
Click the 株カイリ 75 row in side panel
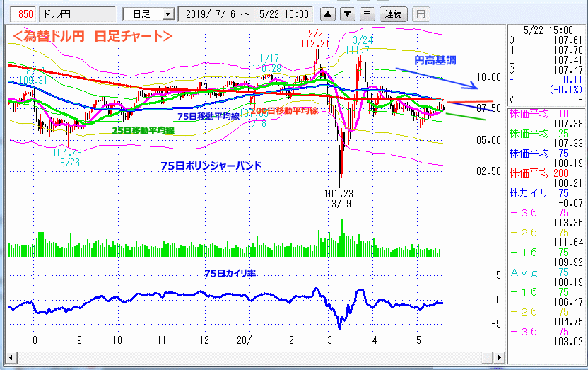tap(545, 192)
